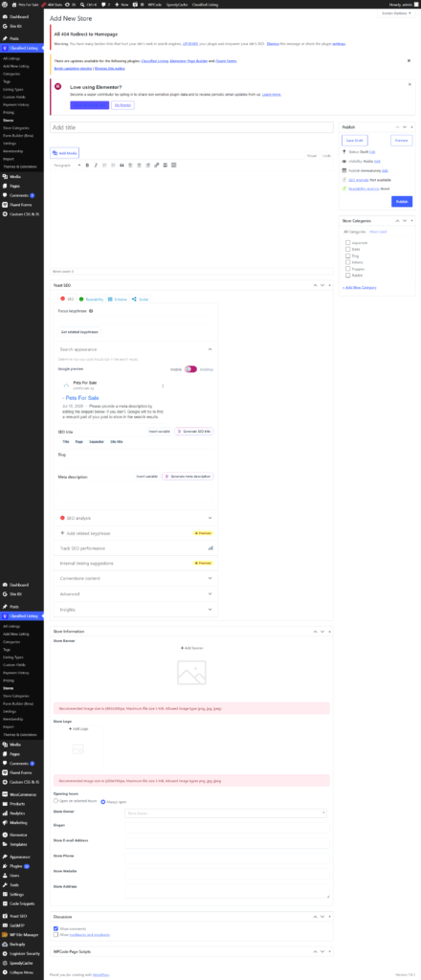Open the Appearance menu
Image resolution: width=421 pixels, height=980 pixels.
[x=22, y=857]
